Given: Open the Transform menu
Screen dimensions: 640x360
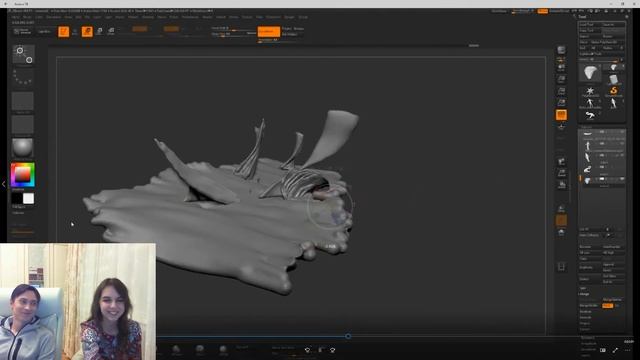Looking at the screenshot, I should coord(273,17).
